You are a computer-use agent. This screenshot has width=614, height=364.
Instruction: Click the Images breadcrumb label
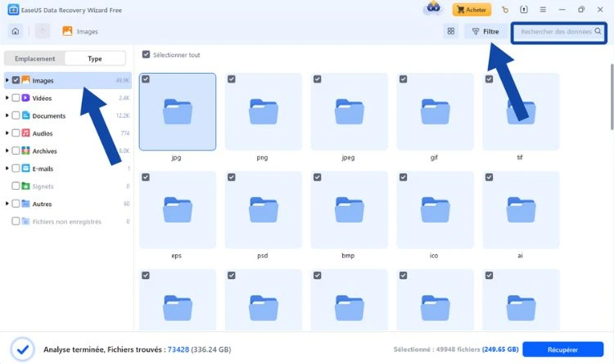[88, 32]
